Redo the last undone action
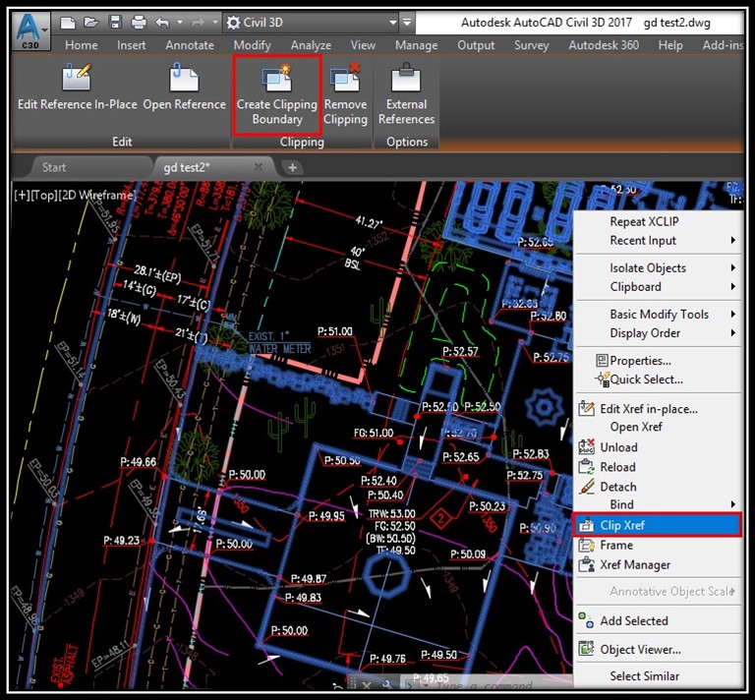 198,23
